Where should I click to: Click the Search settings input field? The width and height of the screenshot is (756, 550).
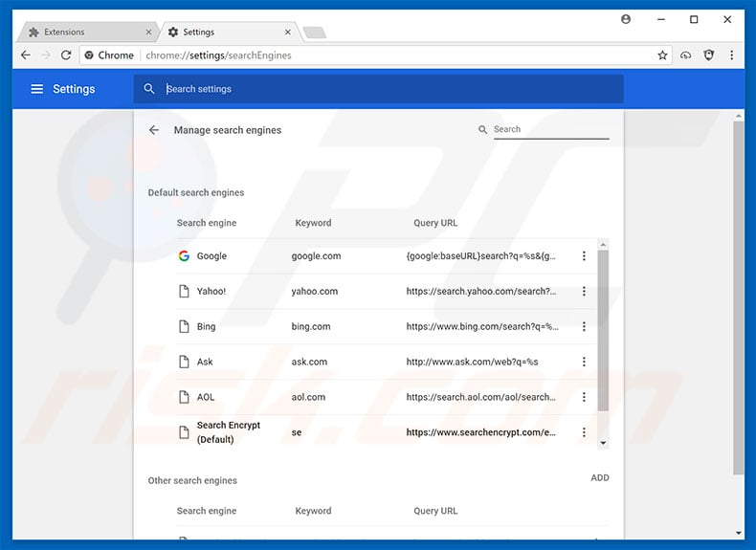point(379,89)
